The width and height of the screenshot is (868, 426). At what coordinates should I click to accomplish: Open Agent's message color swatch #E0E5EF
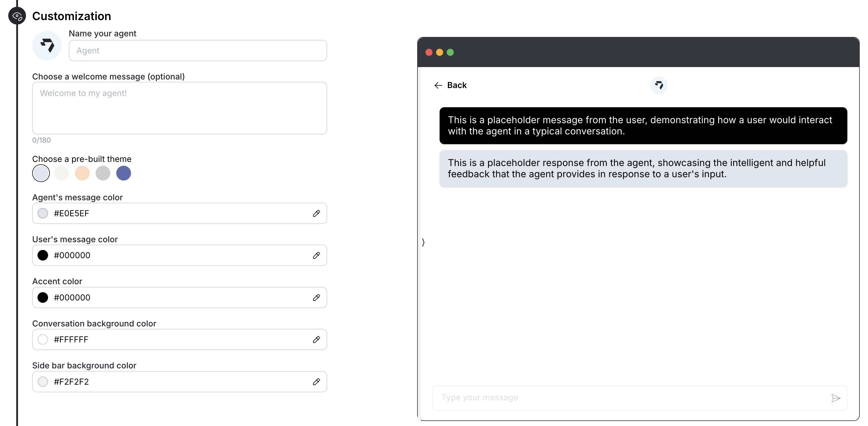[43, 214]
